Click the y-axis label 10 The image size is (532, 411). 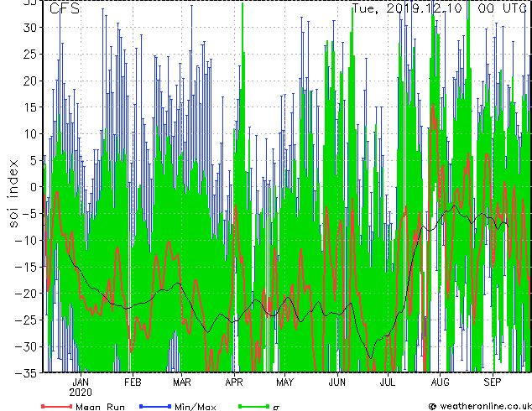(30, 134)
